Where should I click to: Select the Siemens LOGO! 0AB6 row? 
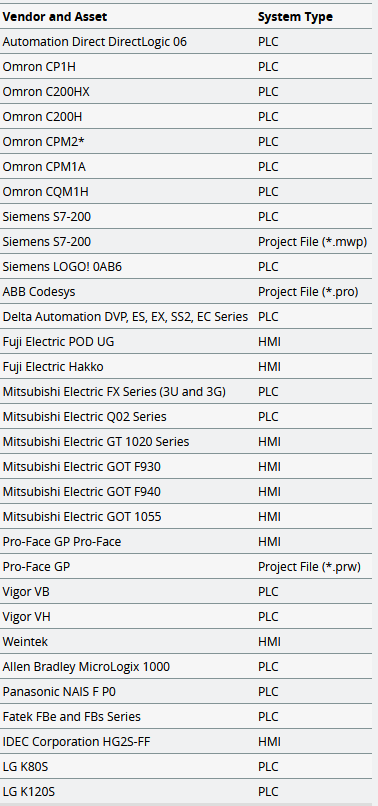tap(186, 267)
